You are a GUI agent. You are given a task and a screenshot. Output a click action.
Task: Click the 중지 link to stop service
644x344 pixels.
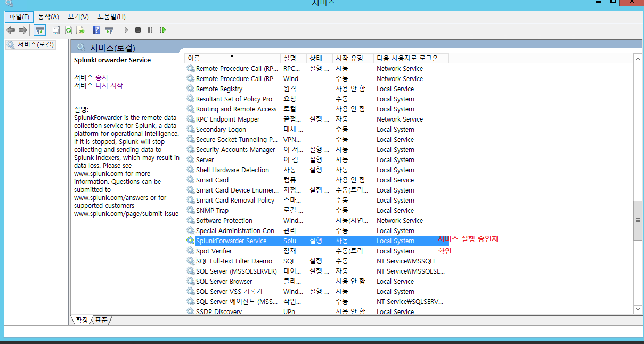click(101, 77)
